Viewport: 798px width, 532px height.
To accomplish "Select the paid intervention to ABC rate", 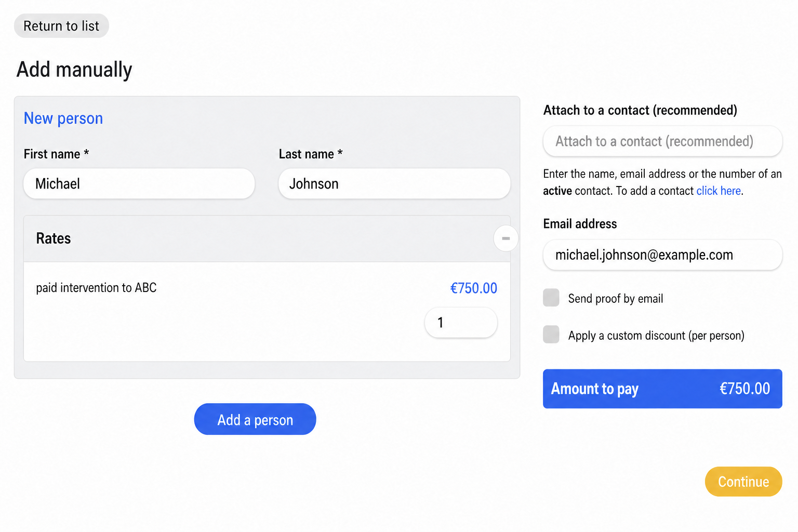I will click(96, 288).
